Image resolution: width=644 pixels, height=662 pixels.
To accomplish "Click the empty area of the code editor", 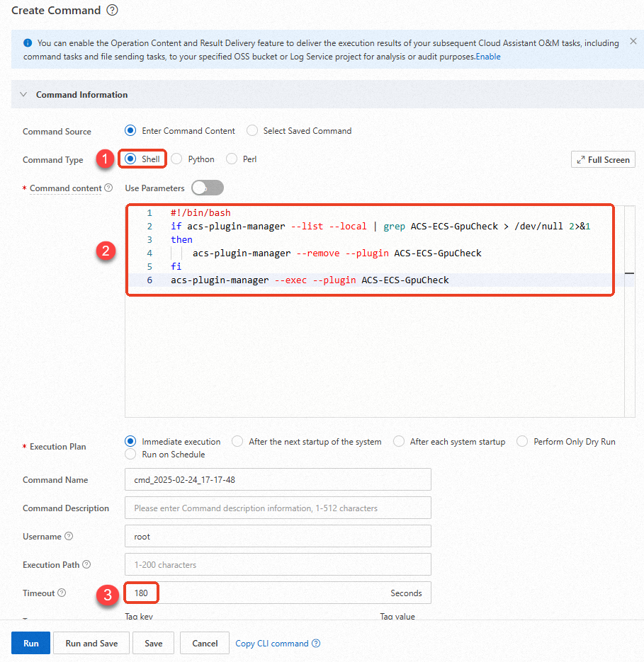I will [374, 357].
